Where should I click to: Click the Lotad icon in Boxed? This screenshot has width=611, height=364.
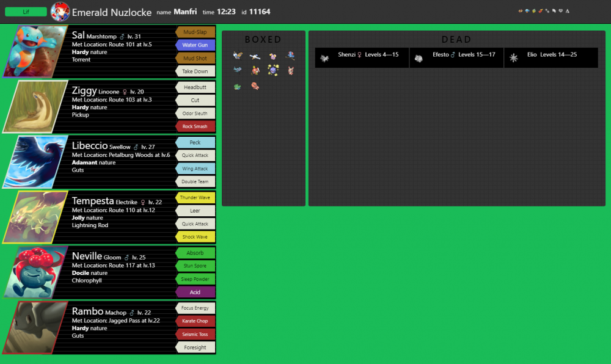click(237, 86)
